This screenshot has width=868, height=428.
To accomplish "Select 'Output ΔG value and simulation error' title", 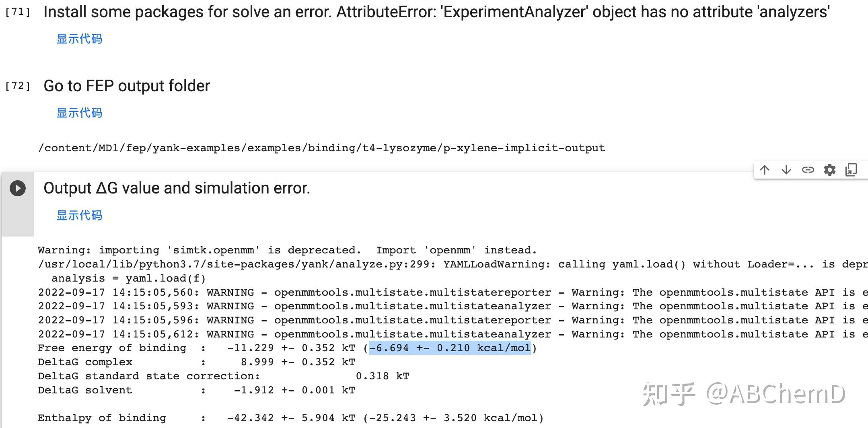I will [177, 188].
